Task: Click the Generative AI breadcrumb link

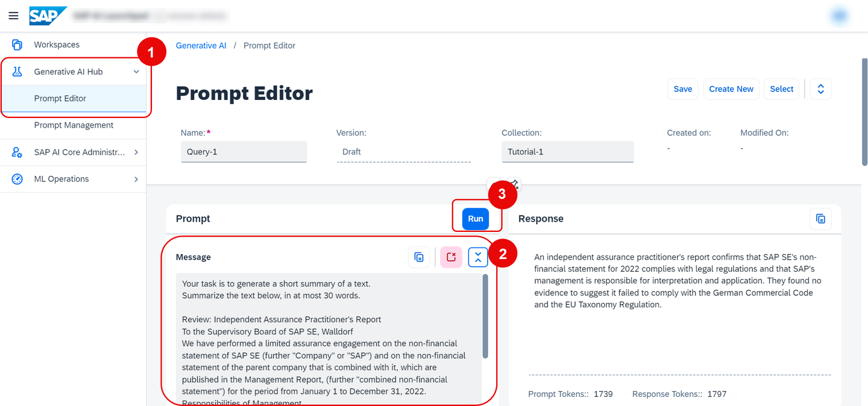Action: click(201, 46)
